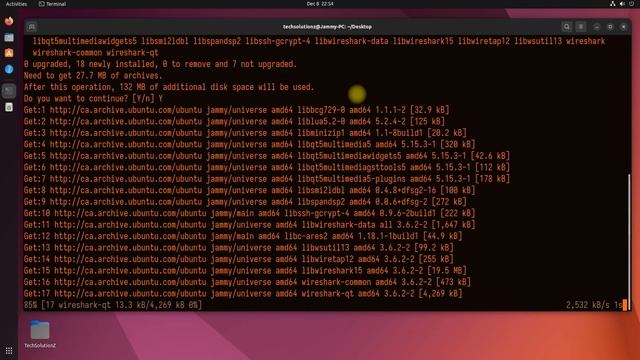
Task: Close the terminal window
Action: [624, 27]
